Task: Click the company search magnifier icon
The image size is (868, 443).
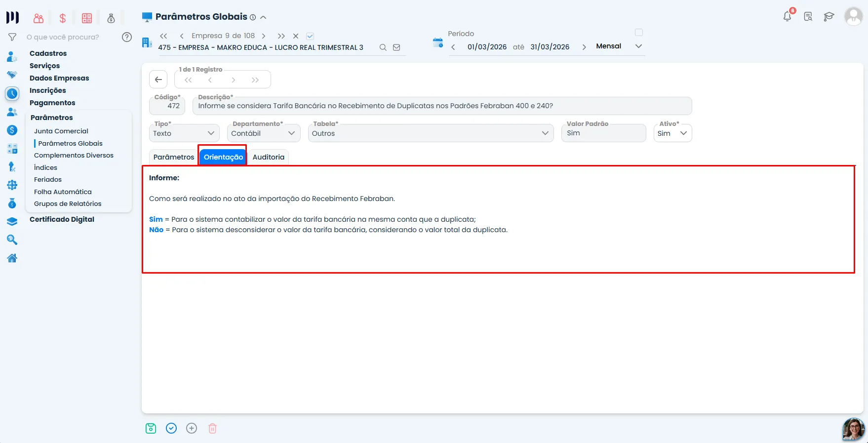Action: click(x=383, y=47)
